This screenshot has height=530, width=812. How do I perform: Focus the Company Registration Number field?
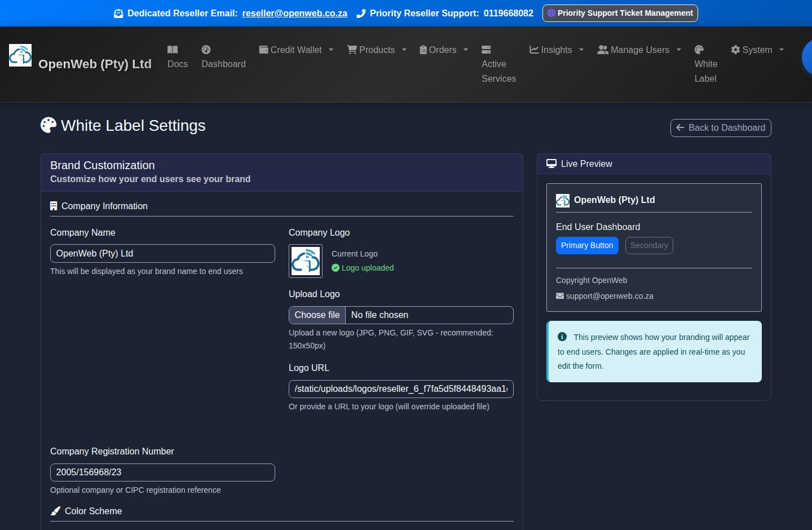pyautogui.click(x=162, y=472)
